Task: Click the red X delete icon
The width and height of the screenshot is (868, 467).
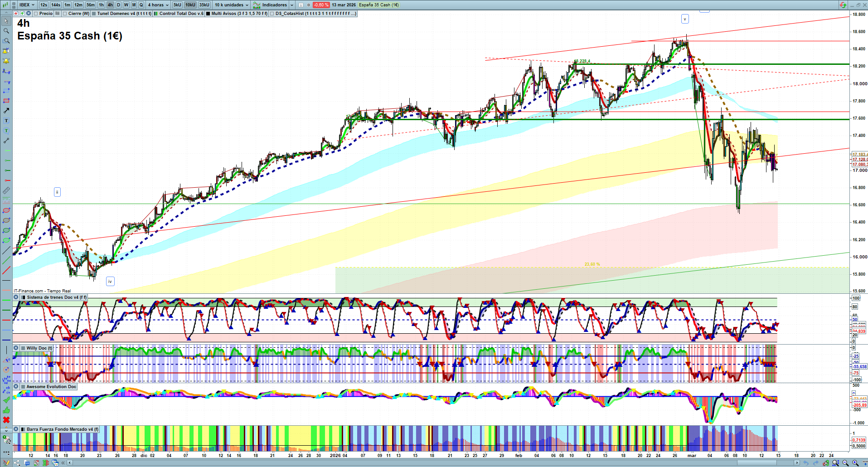Action: click(6, 420)
